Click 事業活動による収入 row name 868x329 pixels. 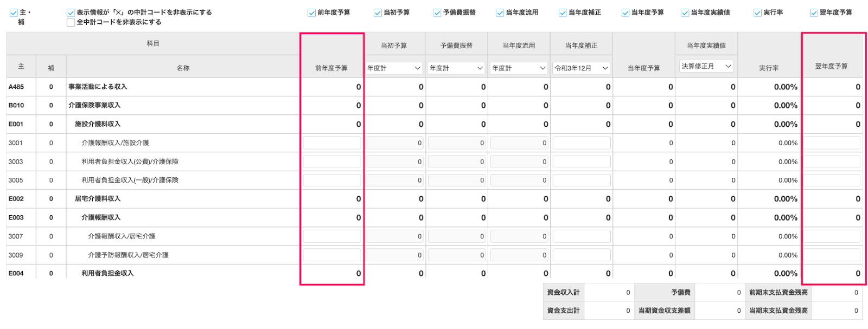[x=98, y=87]
